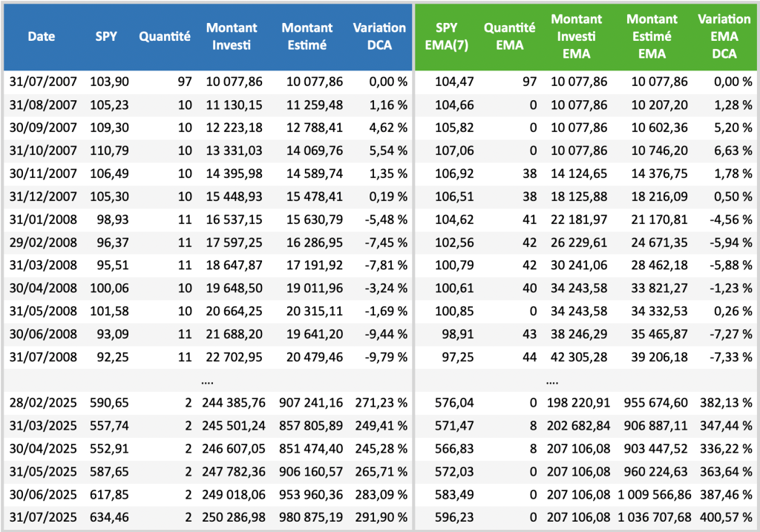The height and width of the screenshot is (532, 760).
Task: Select the row dated 31/07/2007
Action: 42,82
